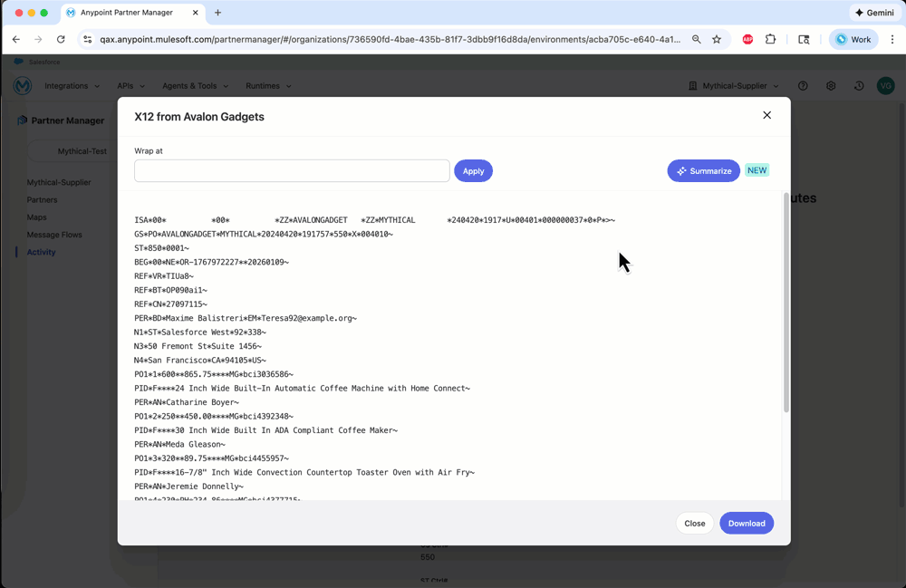This screenshot has width=906, height=588.
Task: Click the ABP ad blocker extension icon
Action: point(747,40)
